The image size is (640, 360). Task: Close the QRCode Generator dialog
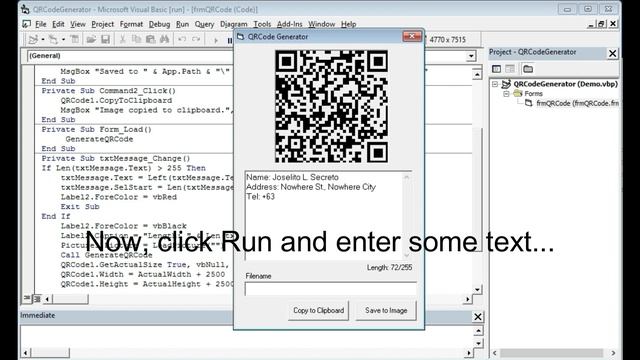click(412, 36)
